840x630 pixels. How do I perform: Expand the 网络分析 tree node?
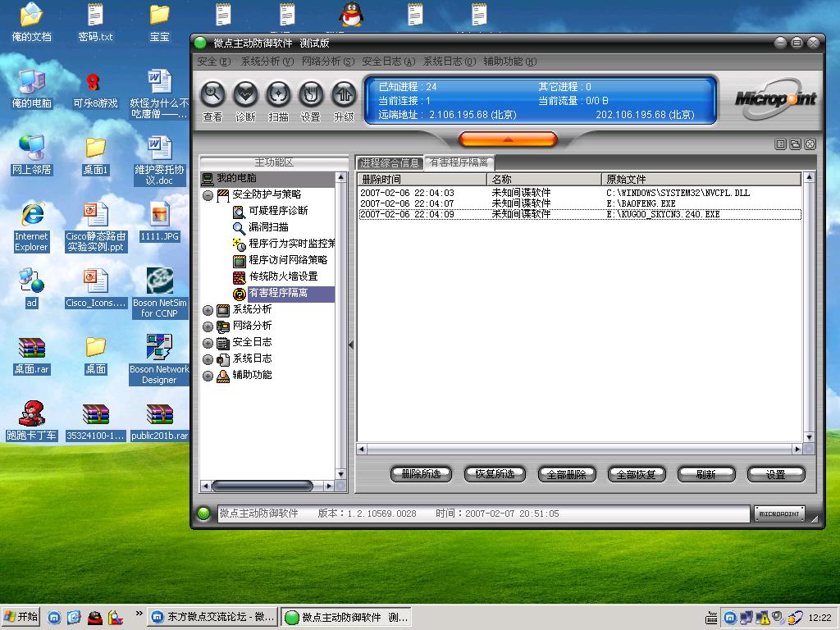coord(208,326)
